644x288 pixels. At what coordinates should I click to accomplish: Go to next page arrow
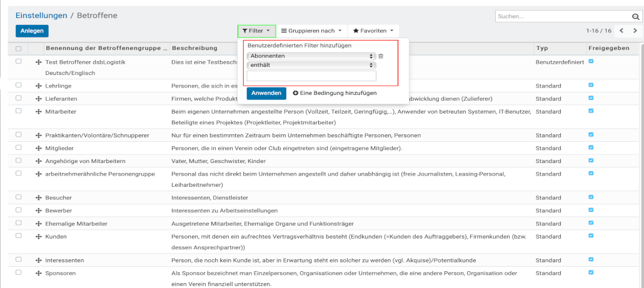click(635, 31)
